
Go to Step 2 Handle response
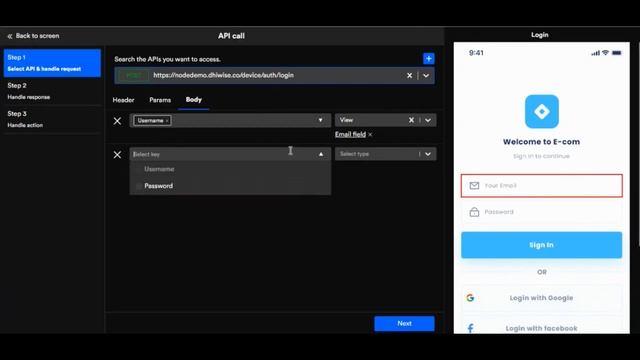52,91
